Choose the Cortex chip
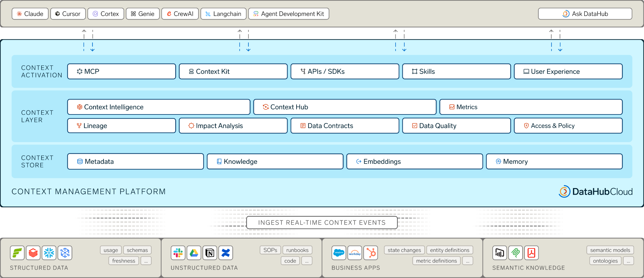644x278 pixels. click(x=106, y=14)
